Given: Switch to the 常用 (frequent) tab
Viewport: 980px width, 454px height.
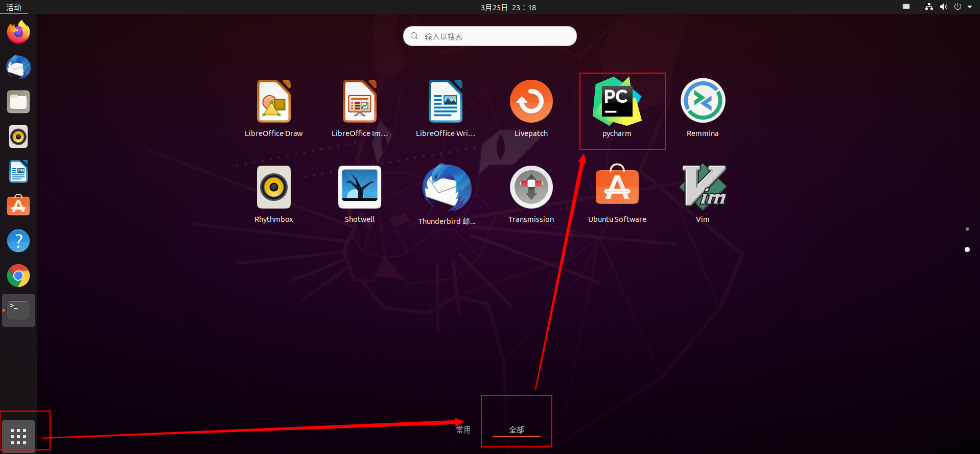Looking at the screenshot, I should pos(463,429).
